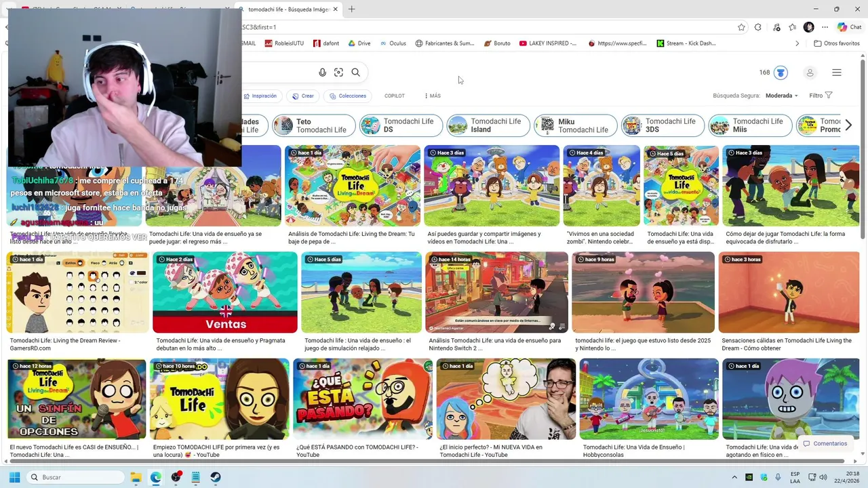Open 'UN SINFÍN DE OPCIONES' video thumbnail
This screenshot has height=488, width=868.
(77, 399)
